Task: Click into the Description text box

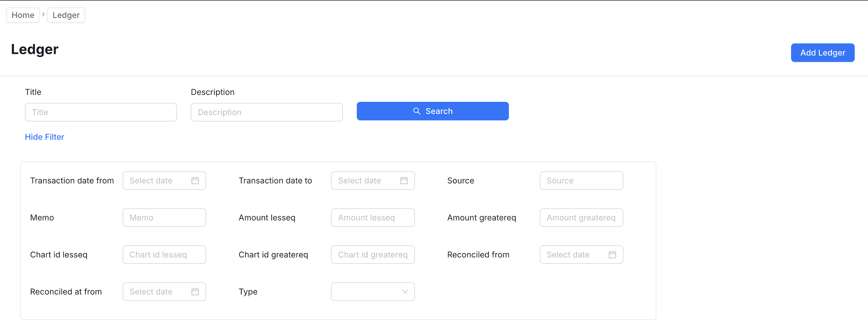Action: pyautogui.click(x=267, y=112)
